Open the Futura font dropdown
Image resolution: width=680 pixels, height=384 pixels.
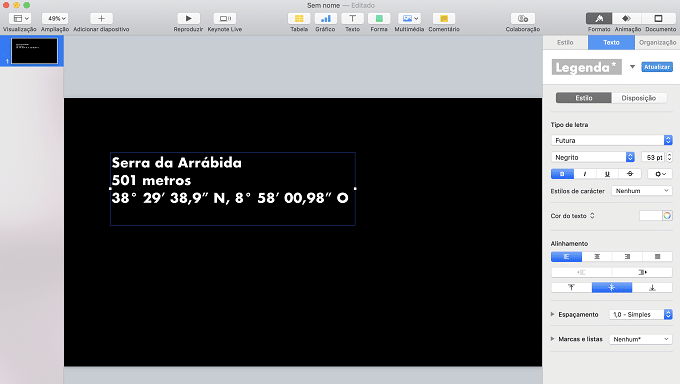[x=611, y=141]
